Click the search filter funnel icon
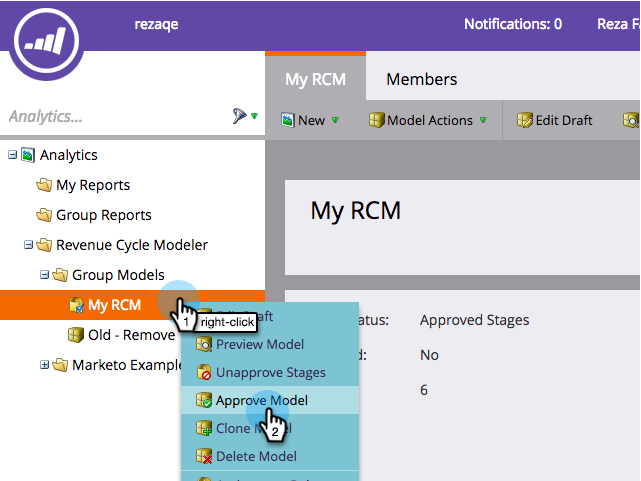 click(x=240, y=116)
